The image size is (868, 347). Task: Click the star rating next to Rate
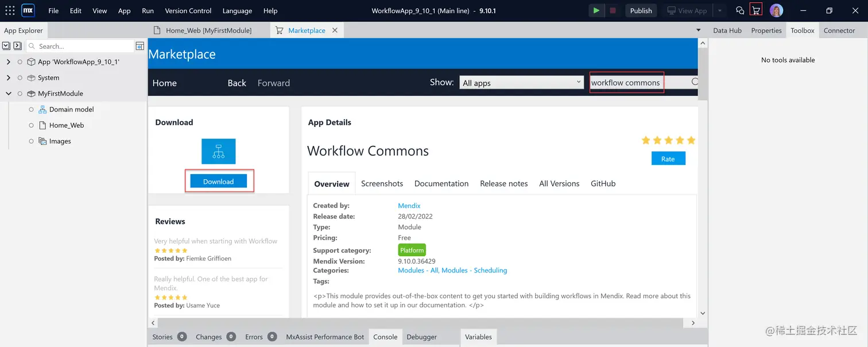668,140
